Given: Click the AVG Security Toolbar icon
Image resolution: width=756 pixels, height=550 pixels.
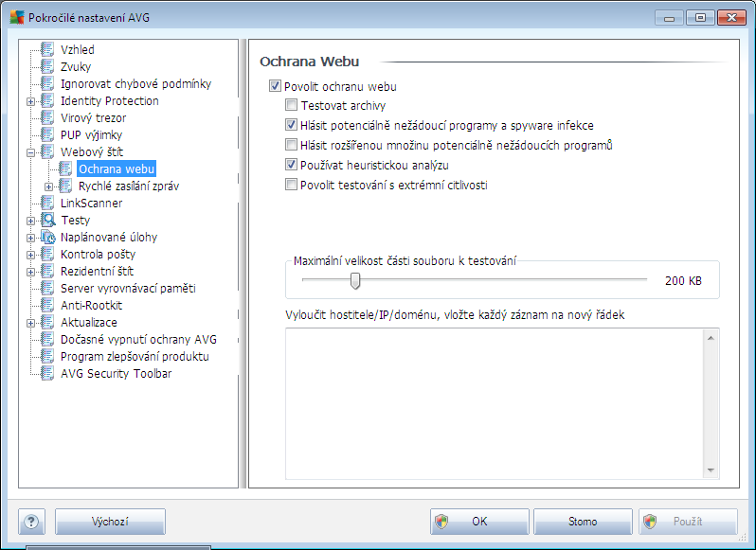Looking at the screenshot, I should pos(47,374).
